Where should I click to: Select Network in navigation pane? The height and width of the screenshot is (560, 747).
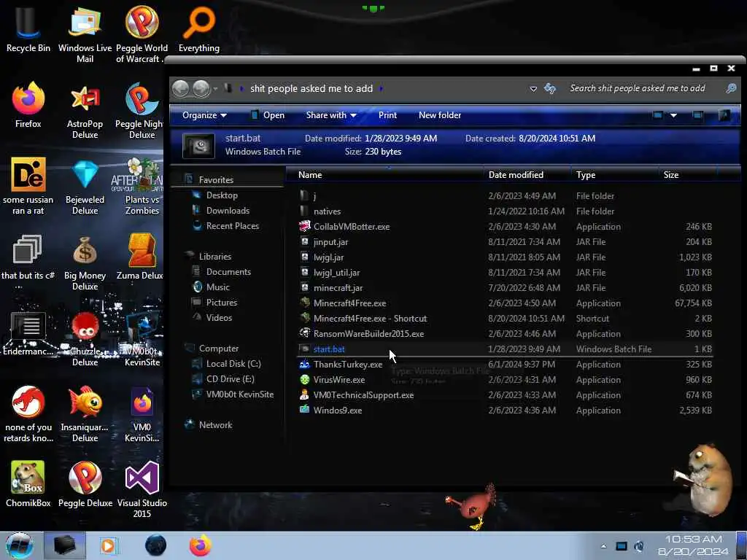click(215, 425)
